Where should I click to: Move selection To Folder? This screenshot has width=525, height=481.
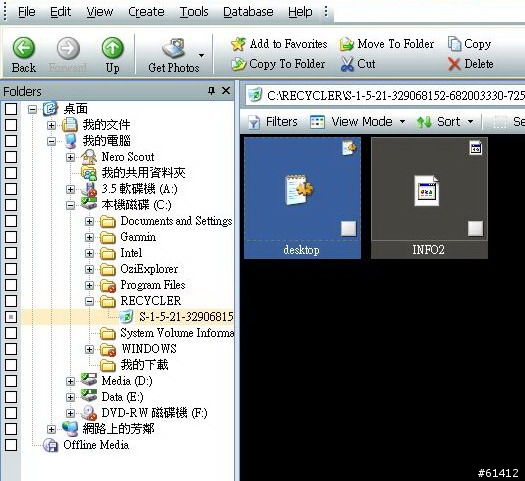[386, 44]
